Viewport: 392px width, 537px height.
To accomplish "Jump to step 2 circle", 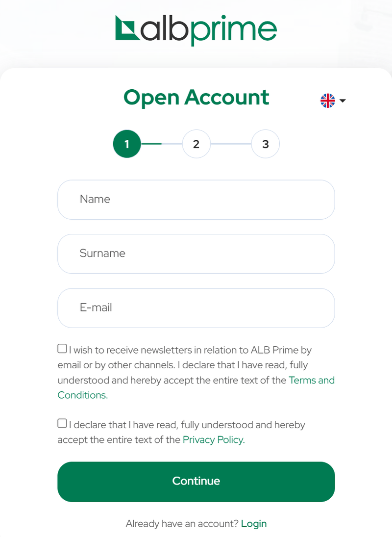I will pos(196,144).
